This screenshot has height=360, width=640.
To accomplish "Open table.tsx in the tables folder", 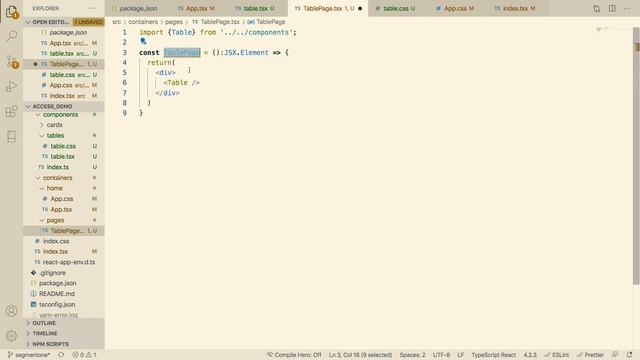I will [x=64, y=156].
